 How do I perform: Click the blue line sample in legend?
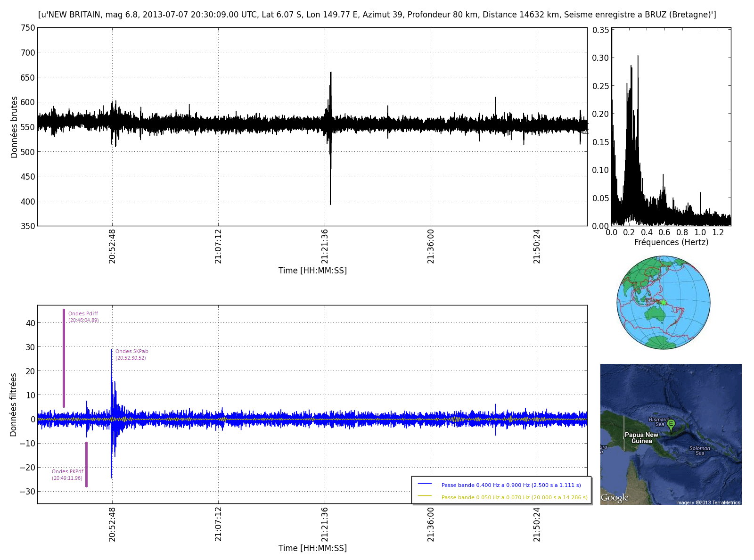tap(425, 484)
